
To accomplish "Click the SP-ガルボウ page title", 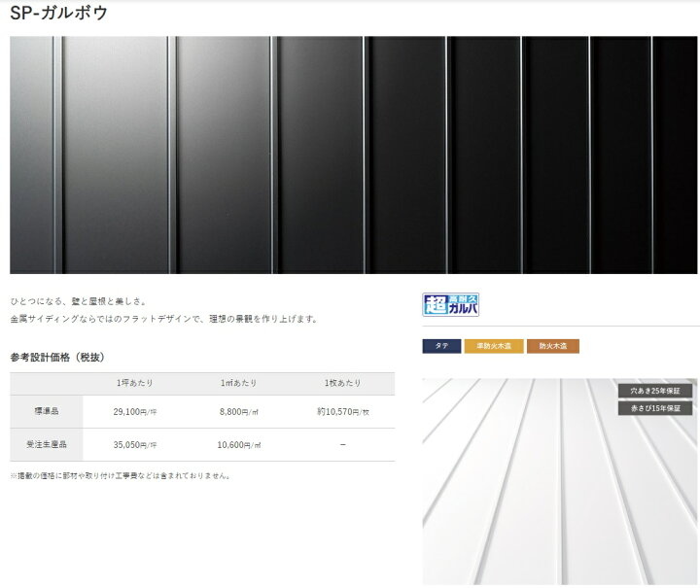I will pos(58,13).
